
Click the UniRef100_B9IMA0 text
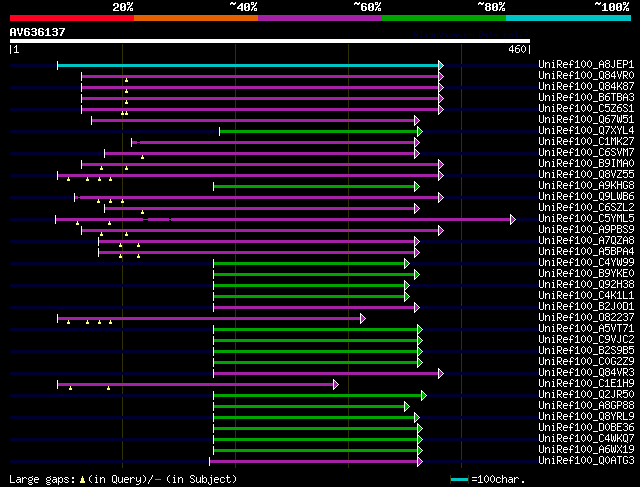coord(586,164)
